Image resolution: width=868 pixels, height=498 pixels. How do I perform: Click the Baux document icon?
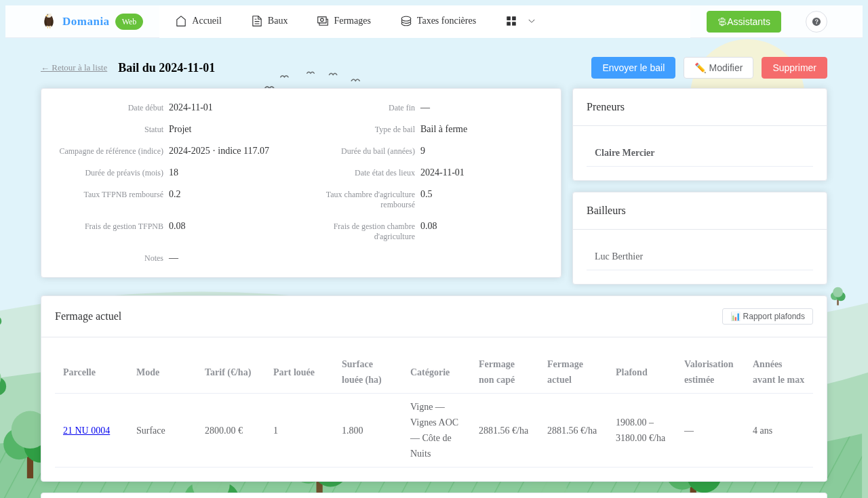click(257, 21)
